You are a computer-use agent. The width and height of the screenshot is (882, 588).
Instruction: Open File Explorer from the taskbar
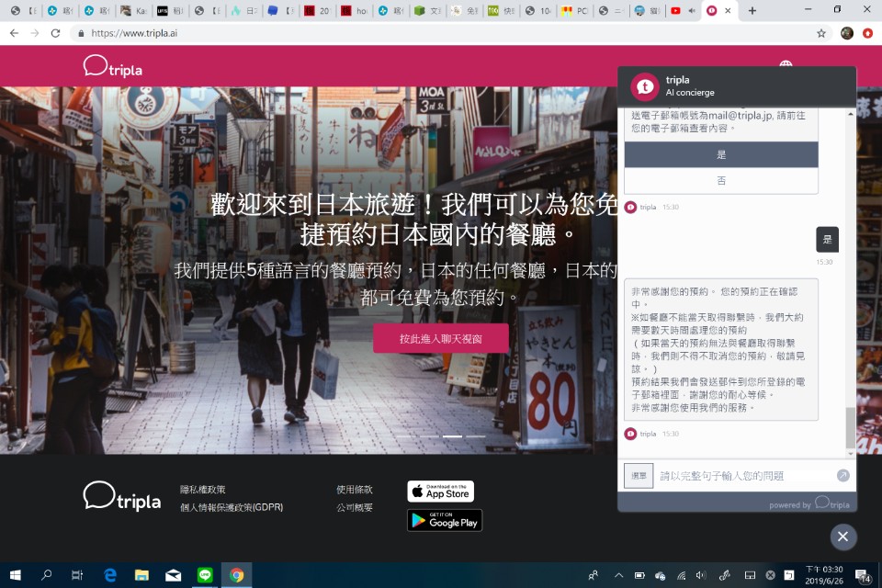pos(141,575)
